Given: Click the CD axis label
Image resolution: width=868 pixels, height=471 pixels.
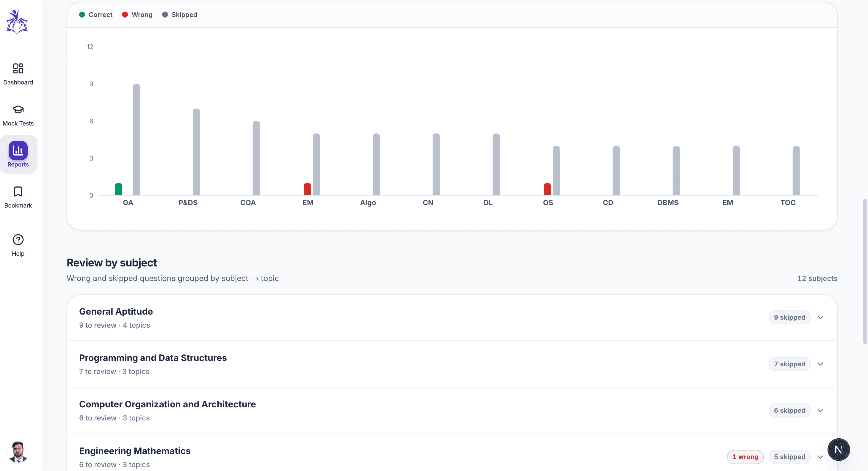Looking at the screenshot, I should pos(608,202).
